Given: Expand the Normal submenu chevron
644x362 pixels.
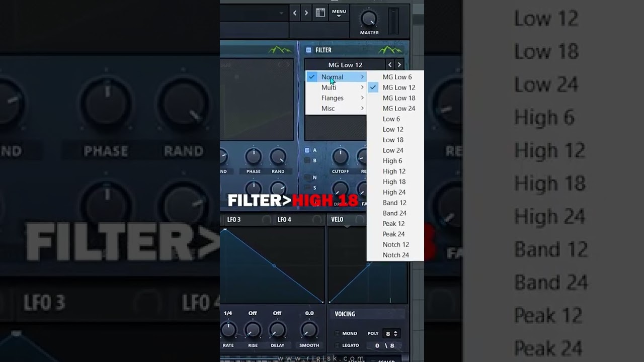Looking at the screenshot, I should (x=362, y=77).
